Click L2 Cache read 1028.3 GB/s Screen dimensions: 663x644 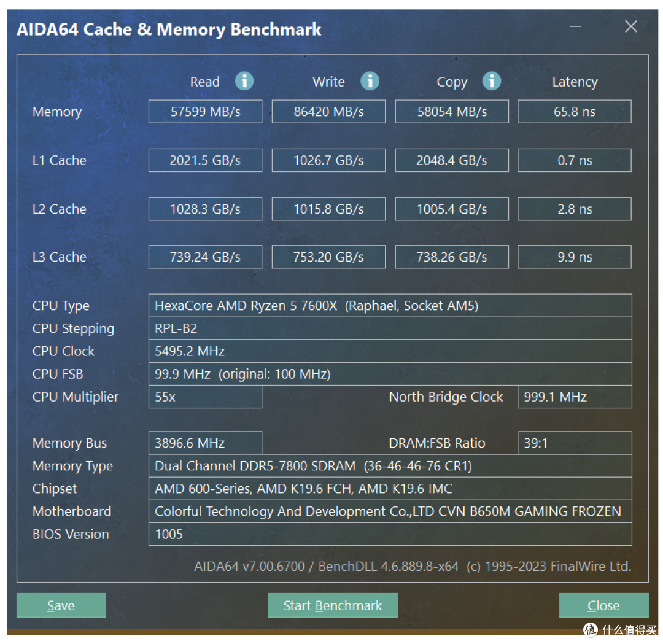[x=205, y=209]
